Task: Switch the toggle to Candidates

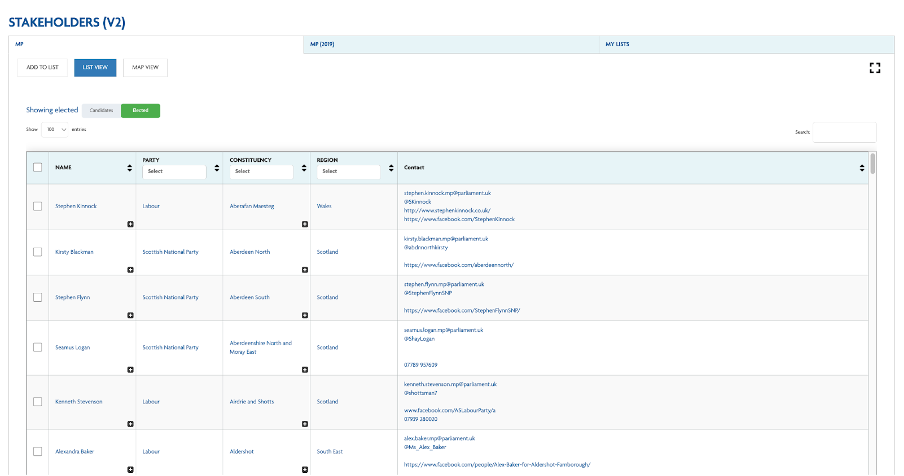Action: 101,110
